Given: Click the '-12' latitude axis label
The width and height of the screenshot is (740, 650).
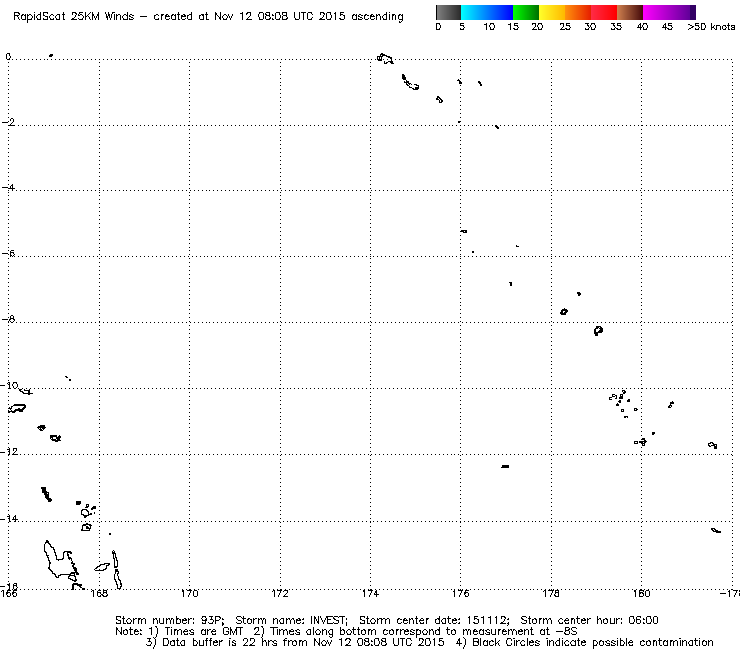Looking at the screenshot, I should pyautogui.click(x=9, y=451).
